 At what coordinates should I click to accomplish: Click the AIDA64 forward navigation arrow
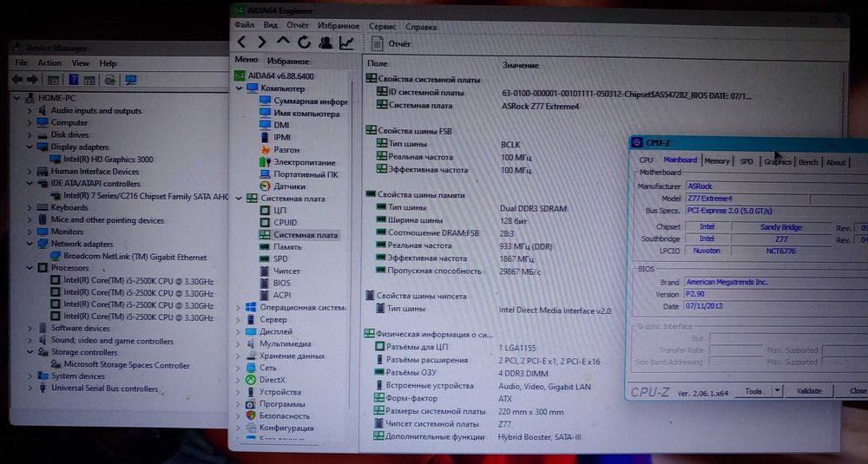pos(262,42)
